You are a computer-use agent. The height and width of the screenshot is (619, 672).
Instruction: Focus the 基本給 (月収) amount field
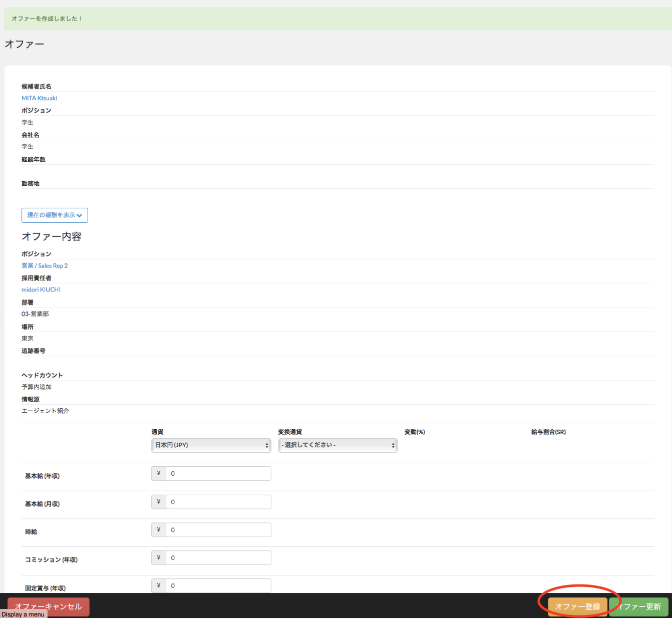[218, 502]
